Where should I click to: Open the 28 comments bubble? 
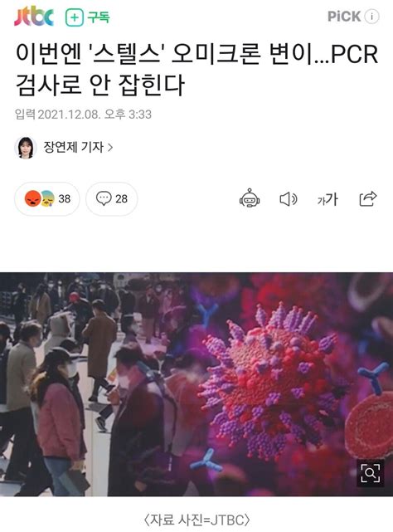pyautogui.click(x=112, y=199)
